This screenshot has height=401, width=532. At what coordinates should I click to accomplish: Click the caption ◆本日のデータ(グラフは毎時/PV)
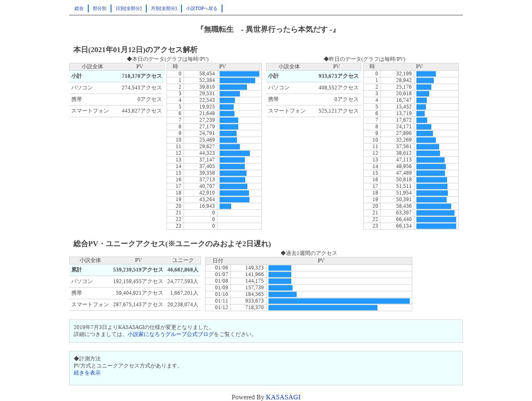click(168, 59)
